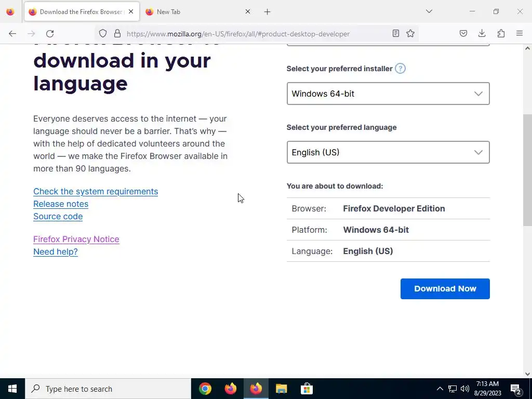List all tabs dropdown arrow

tap(429, 11)
